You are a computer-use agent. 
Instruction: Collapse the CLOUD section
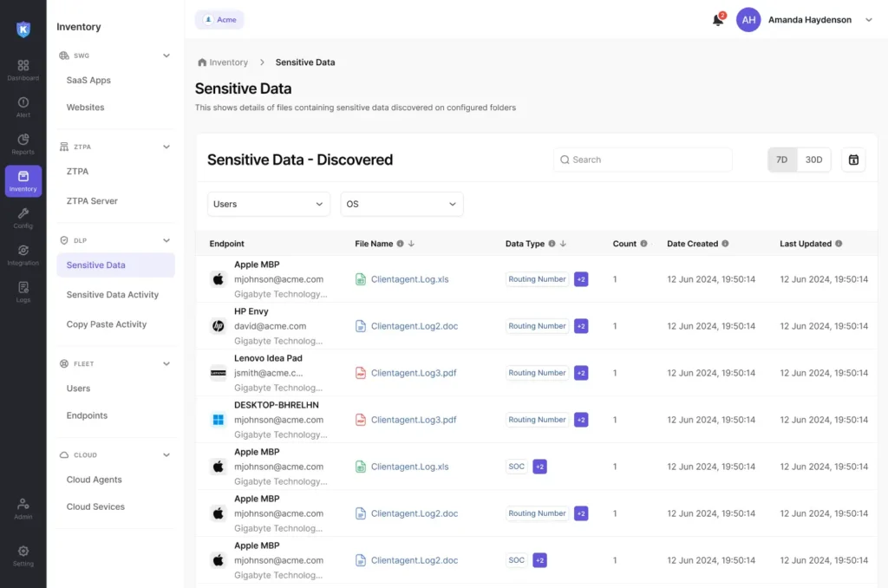(166, 455)
